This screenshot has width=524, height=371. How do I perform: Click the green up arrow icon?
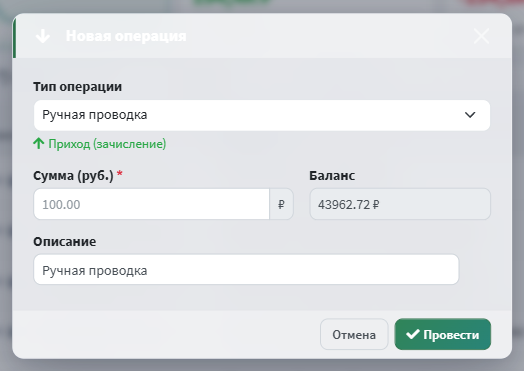[39, 143]
